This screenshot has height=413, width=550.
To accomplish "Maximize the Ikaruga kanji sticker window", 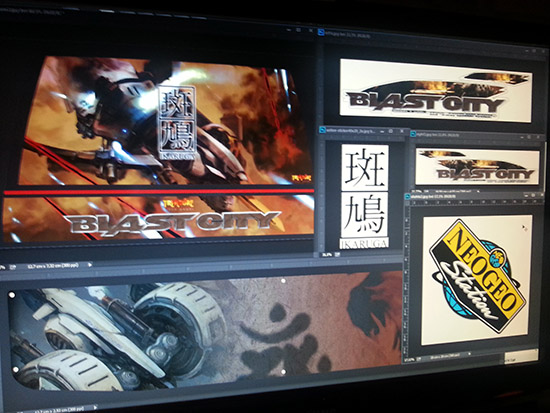I will click(x=391, y=131).
